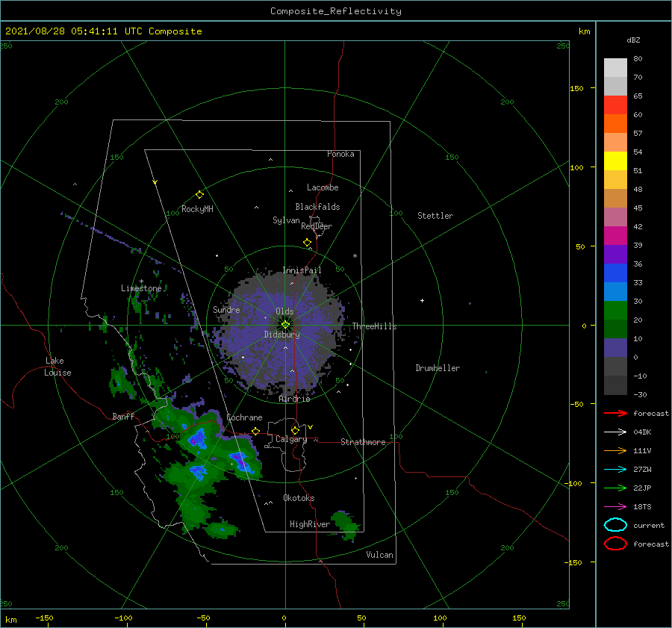This screenshot has height=628, width=672.
Task: Click the Lacombe label
Action: (x=323, y=187)
